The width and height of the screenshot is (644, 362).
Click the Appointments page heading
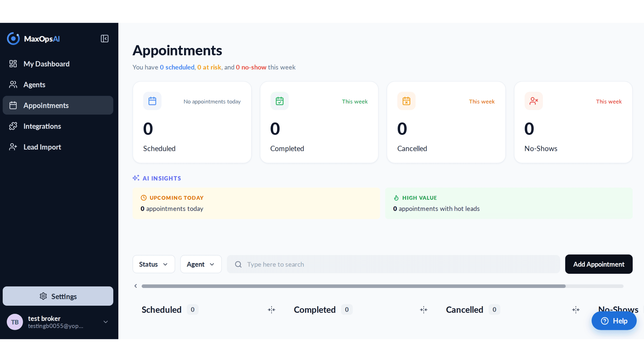[177, 50]
